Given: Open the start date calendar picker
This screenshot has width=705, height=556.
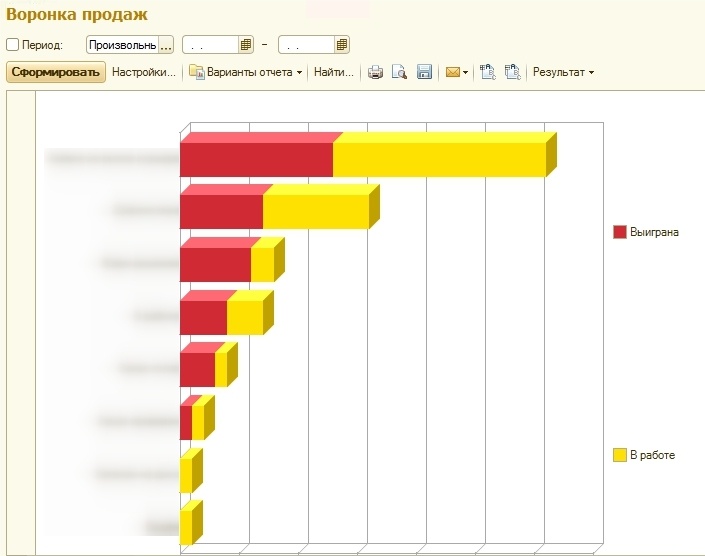Looking at the screenshot, I should coord(245,45).
